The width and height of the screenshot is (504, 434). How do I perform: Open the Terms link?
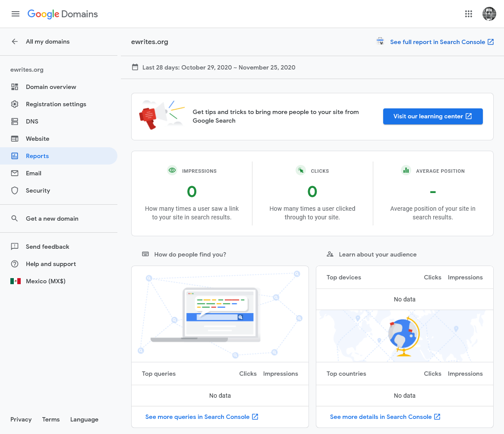51,419
